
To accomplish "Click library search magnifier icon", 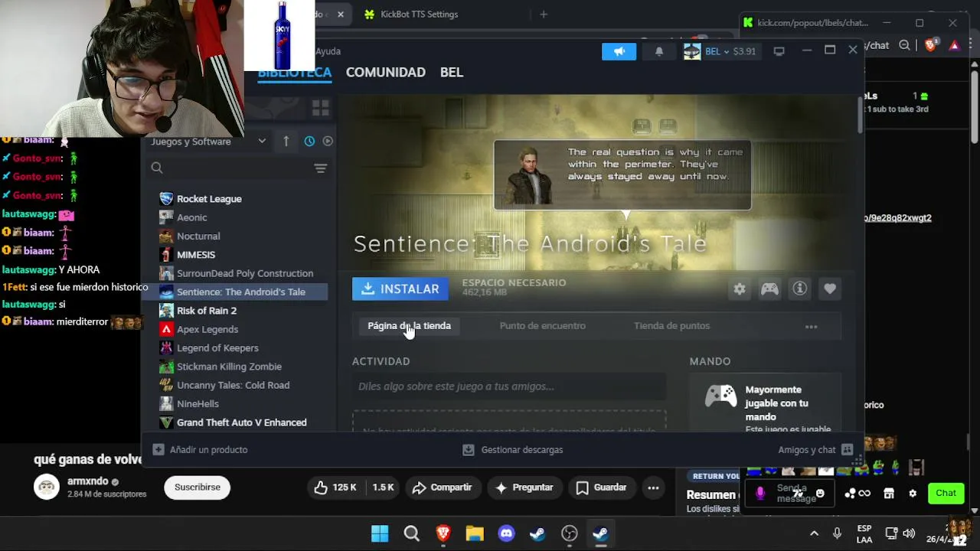I will (157, 168).
